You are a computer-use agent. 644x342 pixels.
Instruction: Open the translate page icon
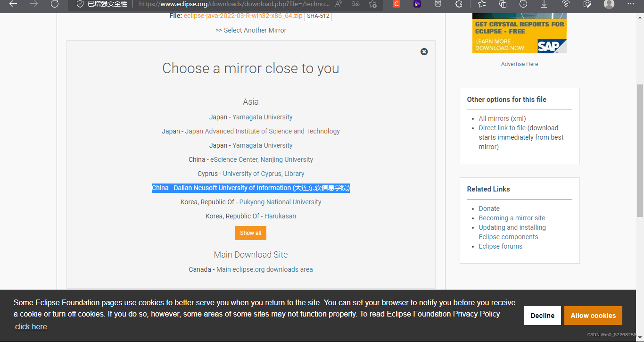tap(355, 4)
